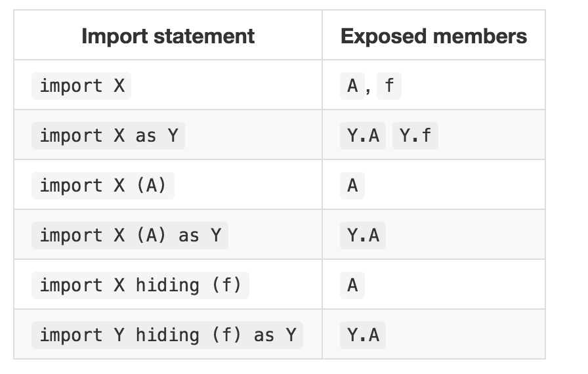The image size is (588, 374).
Task: Select "Y.A" in the last table row
Action: pyautogui.click(x=363, y=335)
